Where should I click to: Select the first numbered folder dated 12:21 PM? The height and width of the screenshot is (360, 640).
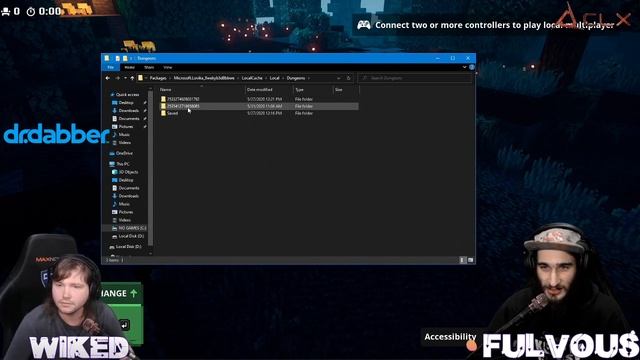(259, 99)
